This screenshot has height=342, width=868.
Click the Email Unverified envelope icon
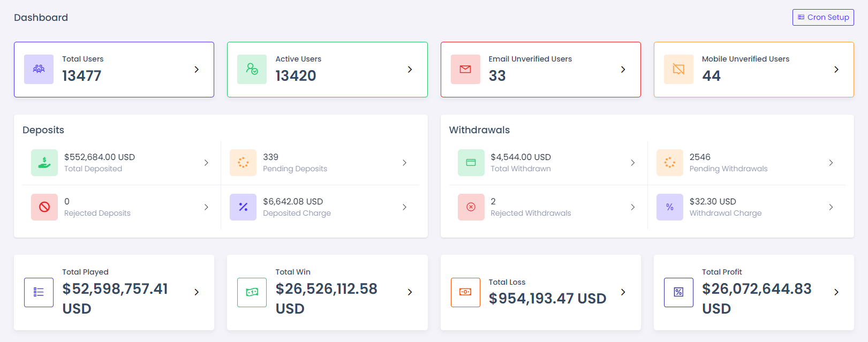coord(465,70)
